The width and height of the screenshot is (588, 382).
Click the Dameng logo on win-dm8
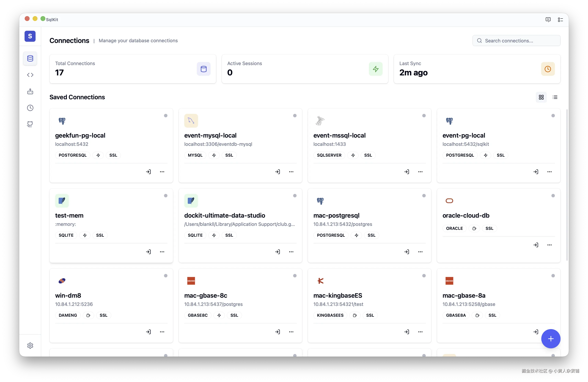pos(62,281)
